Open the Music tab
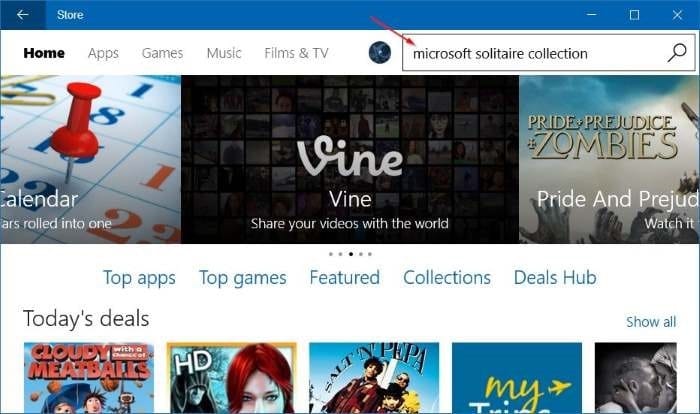Viewport: 700px width, 414px height. 224,53
